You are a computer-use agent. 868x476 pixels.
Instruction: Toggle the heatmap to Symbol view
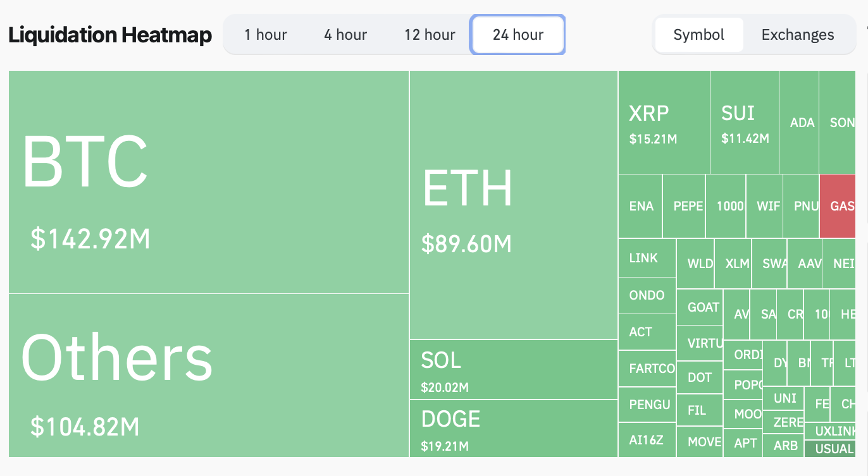[x=698, y=35]
